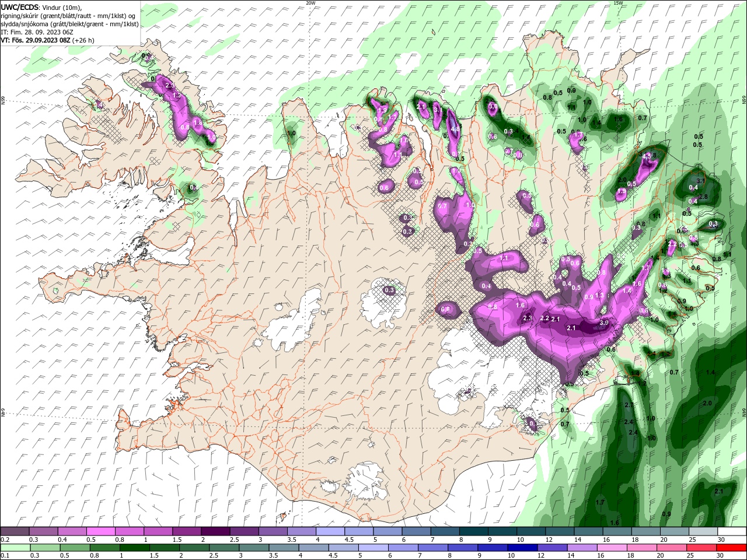Pick the pale green 0.1–0.3 rain legend swatch
Viewport: 747px width, 560px height.
pos(15,548)
